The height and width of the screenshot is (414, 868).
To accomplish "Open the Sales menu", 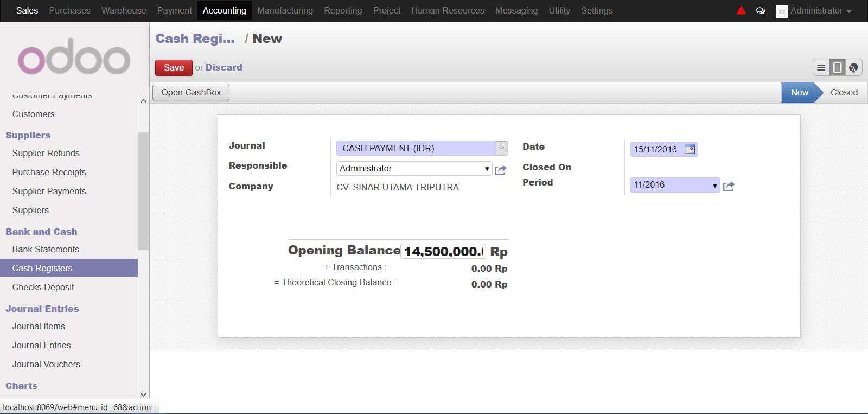I will tap(27, 10).
